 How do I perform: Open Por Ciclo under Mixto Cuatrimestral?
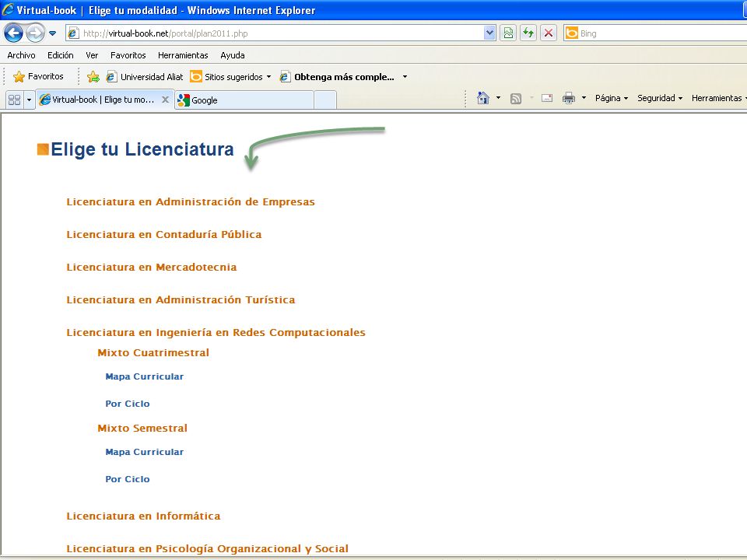click(x=127, y=404)
